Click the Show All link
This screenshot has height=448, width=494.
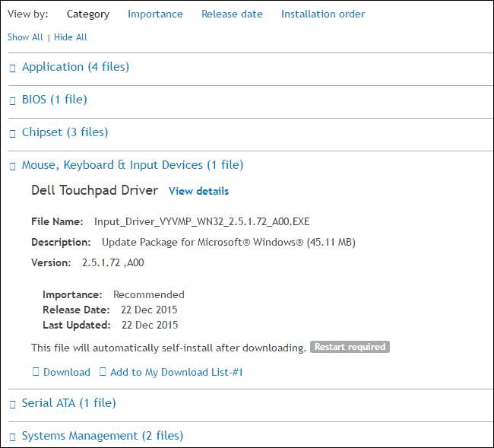point(25,37)
